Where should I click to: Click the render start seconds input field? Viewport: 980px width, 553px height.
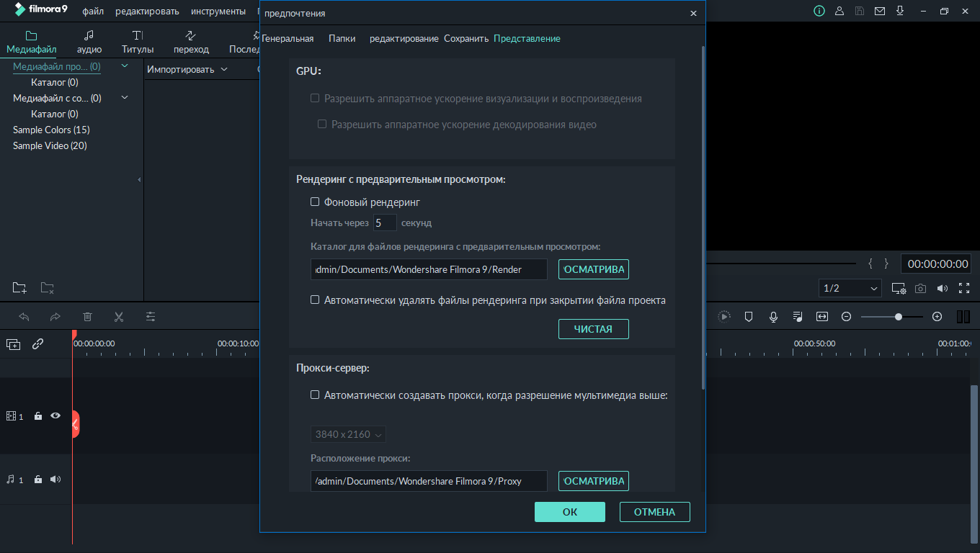pyautogui.click(x=385, y=223)
